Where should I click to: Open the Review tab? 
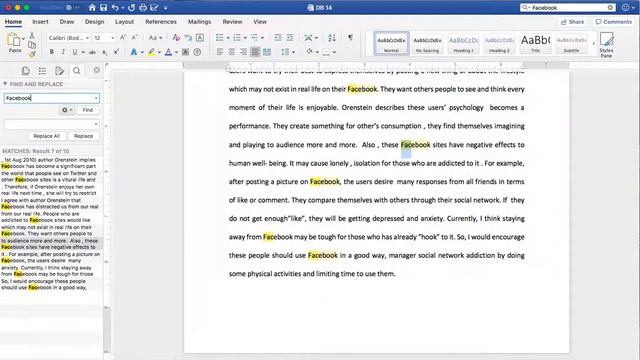232,22
